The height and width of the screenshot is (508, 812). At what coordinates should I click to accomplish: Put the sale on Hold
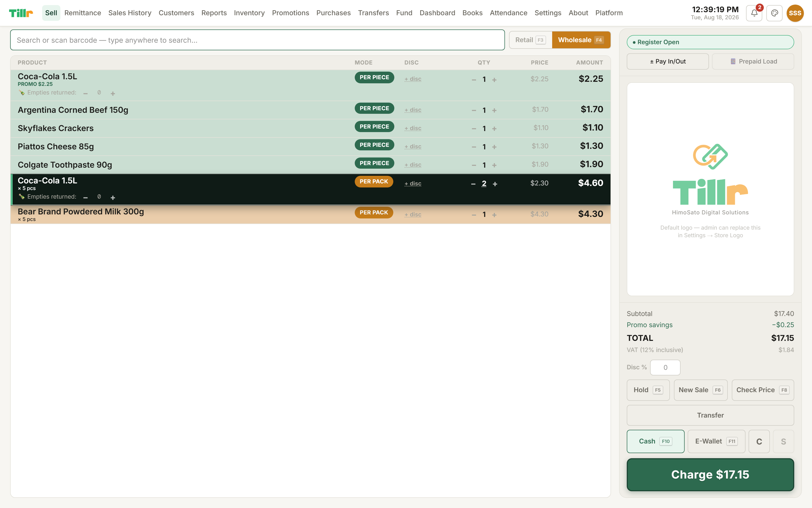pyautogui.click(x=648, y=390)
